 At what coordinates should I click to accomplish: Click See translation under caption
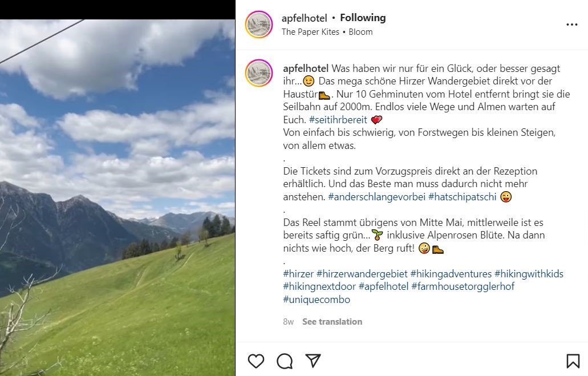point(332,322)
